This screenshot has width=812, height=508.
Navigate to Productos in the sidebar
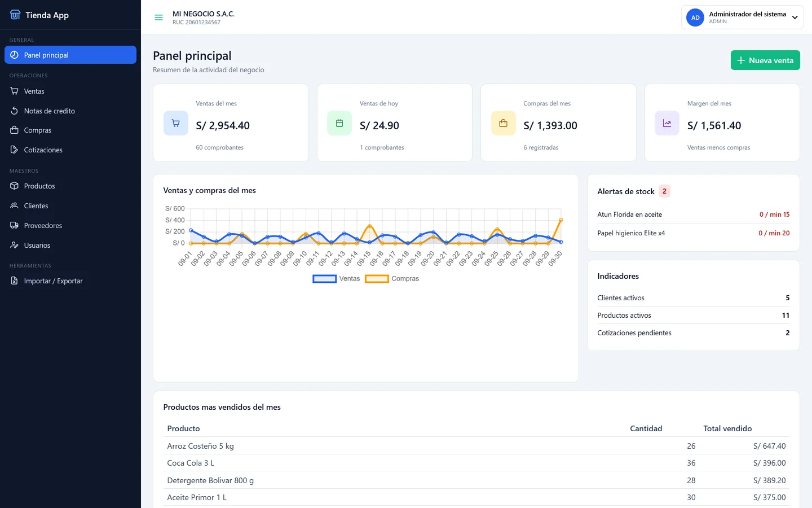(70, 186)
